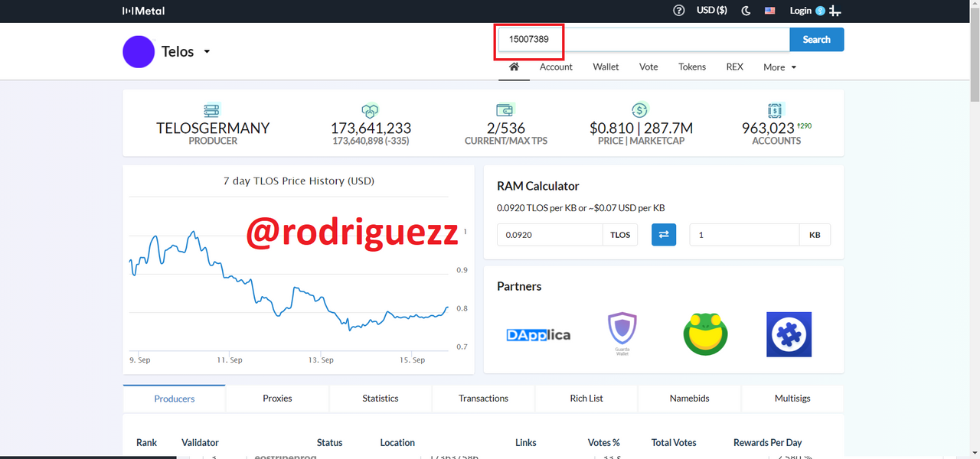Click the search field containing 15007389
980x459 pixels.
tap(643, 40)
